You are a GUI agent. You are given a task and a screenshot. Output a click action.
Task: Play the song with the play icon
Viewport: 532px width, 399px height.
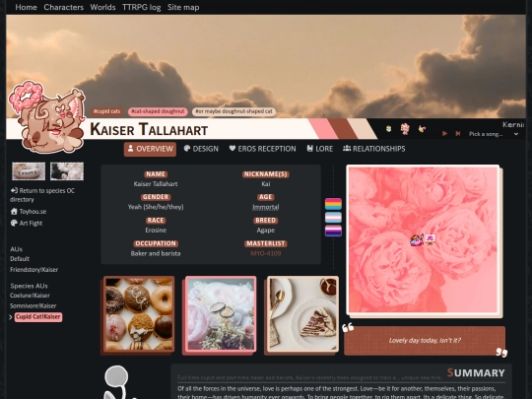[x=444, y=134]
